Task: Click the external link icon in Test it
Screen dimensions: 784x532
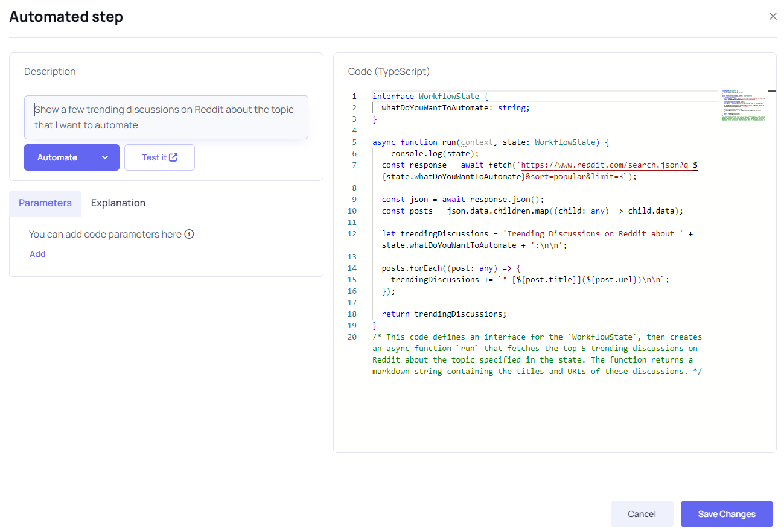Action: coord(173,157)
